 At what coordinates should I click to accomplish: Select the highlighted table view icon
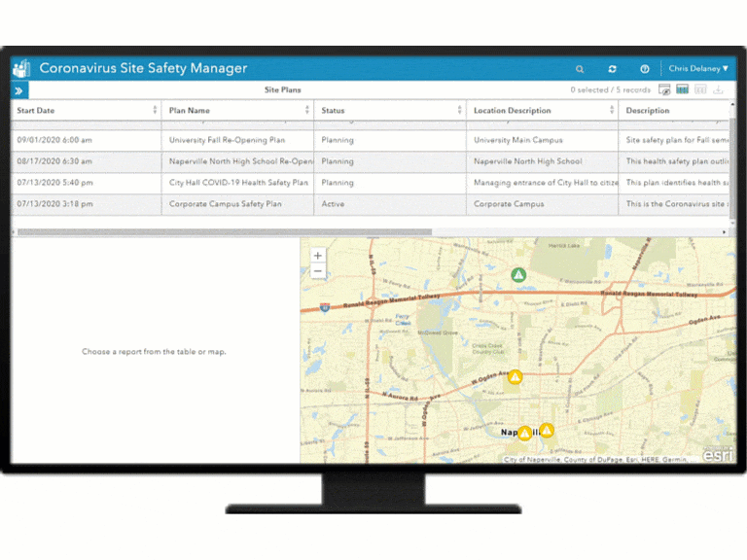click(x=682, y=89)
